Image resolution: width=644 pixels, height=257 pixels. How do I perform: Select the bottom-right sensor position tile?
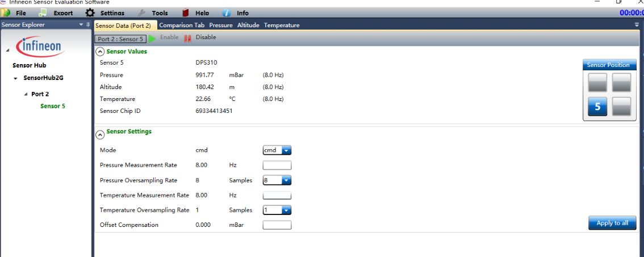(x=621, y=107)
